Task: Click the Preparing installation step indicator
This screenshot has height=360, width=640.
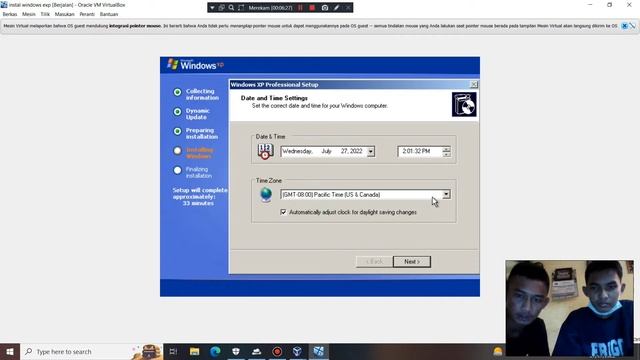Action: coord(177,131)
